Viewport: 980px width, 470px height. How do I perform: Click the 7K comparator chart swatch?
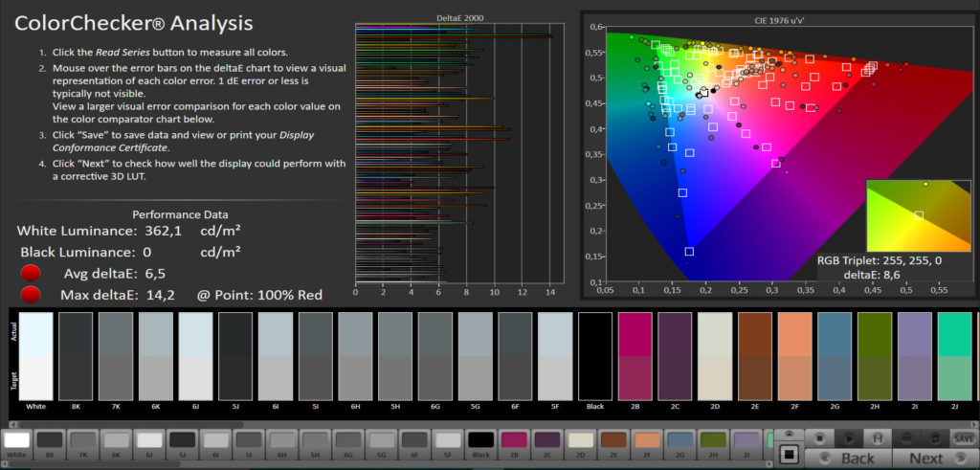click(116, 356)
